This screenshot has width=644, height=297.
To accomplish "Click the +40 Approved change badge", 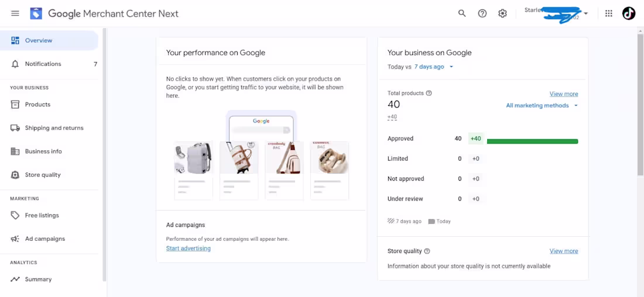I will click(x=475, y=139).
